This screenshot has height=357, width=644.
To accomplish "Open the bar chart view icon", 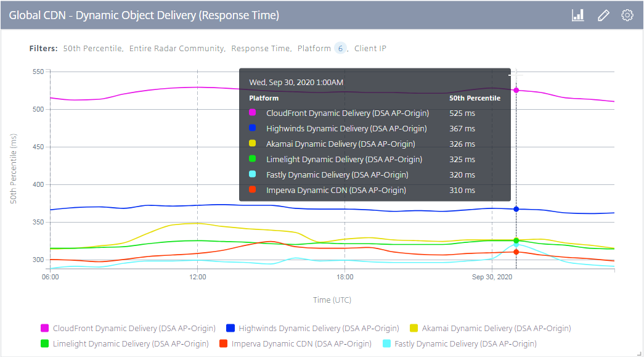I will coord(578,15).
